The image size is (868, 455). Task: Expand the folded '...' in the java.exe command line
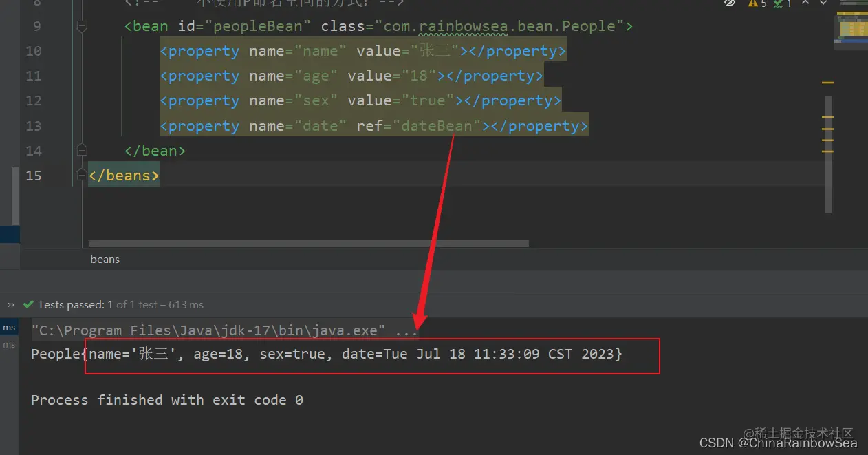(406, 330)
